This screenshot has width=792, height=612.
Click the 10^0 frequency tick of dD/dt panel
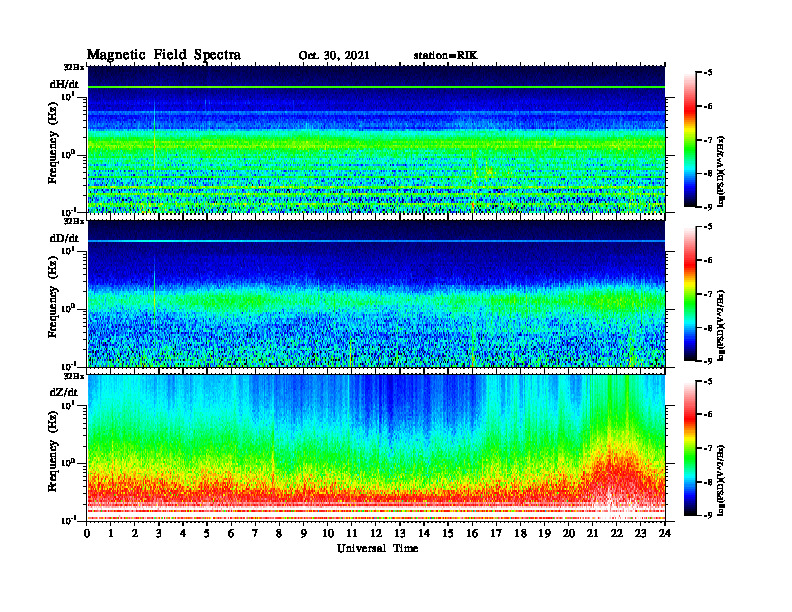(69, 308)
